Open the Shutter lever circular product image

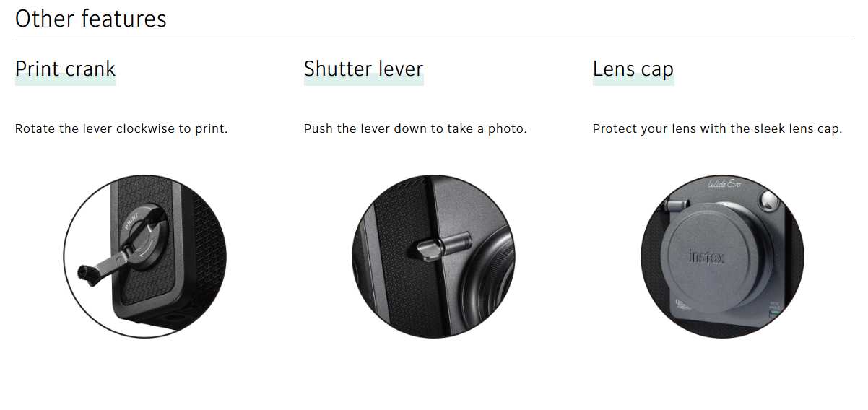pos(433,256)
